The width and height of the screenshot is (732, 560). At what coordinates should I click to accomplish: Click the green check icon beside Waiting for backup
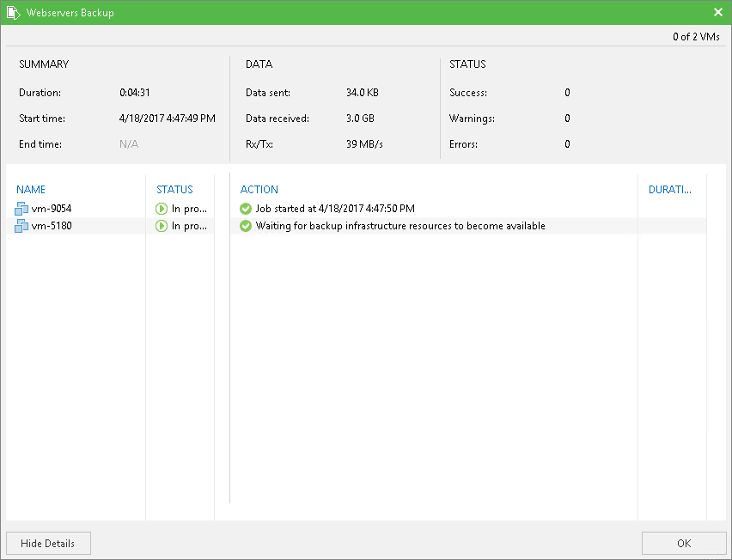pos(246,226)
